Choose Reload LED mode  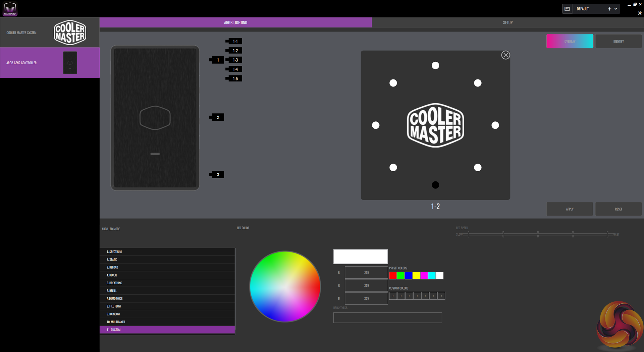[167, 267]
